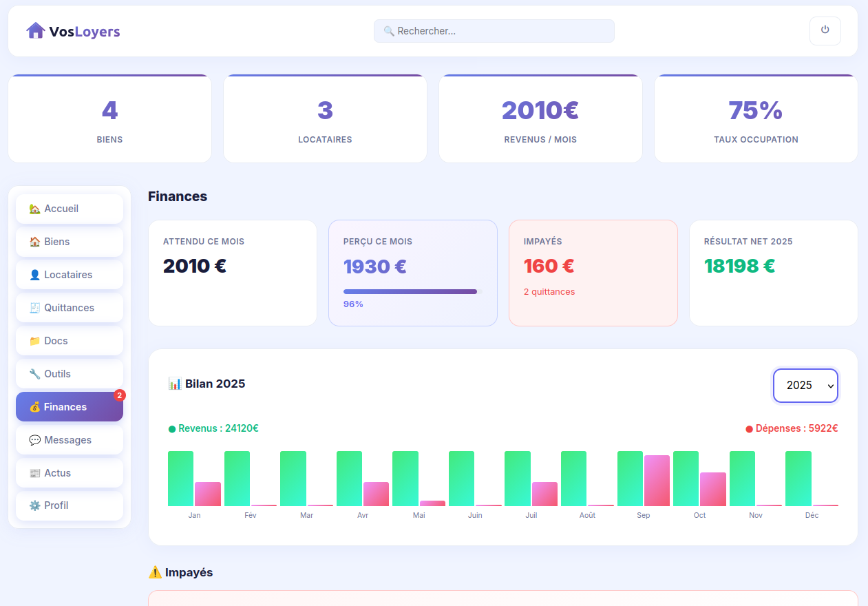Click the 'Juin' month label
This screenshot has height=606, width=868.
475,515
